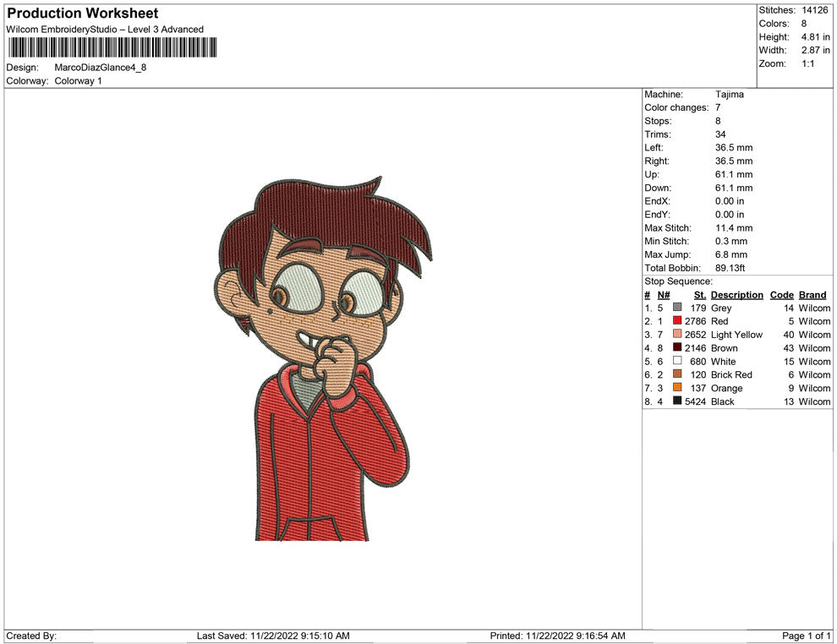Click the 'Page 1 of 1' footer text

(x=806, y=636)
